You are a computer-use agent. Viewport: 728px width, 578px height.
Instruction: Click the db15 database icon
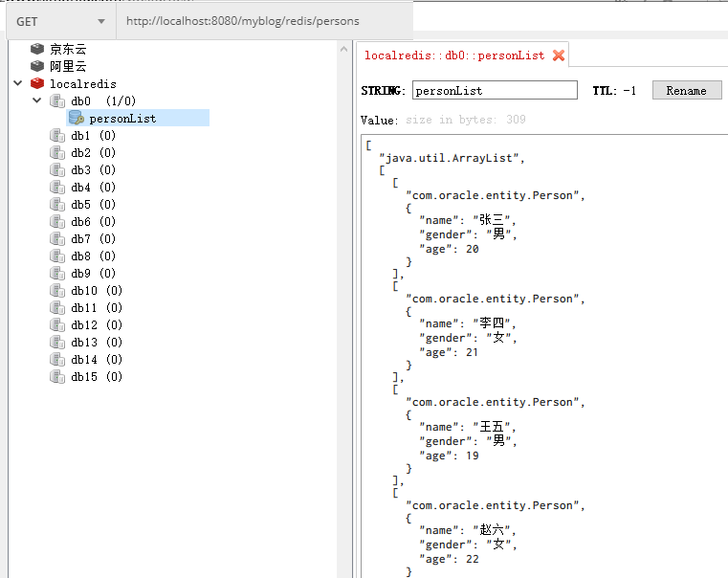(x=57, y=377)
